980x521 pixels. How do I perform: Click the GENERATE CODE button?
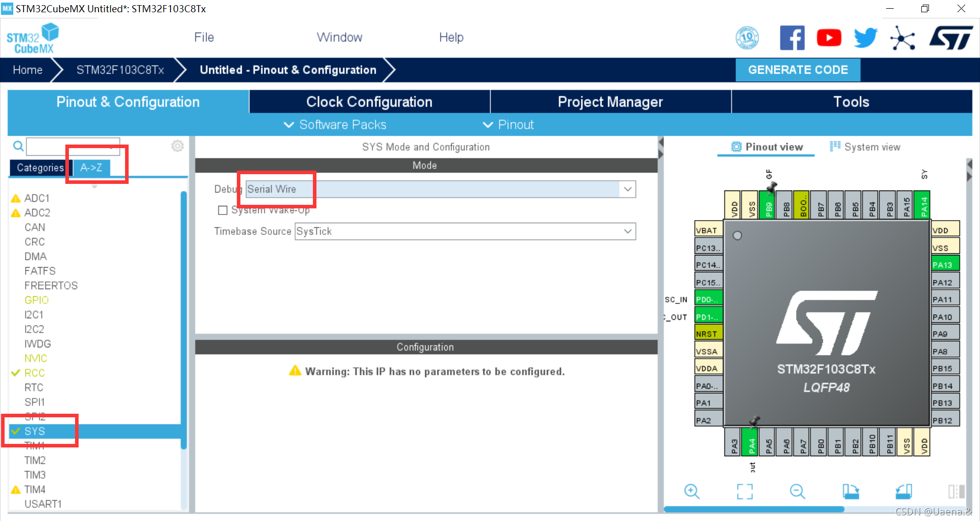coord(798,70)
